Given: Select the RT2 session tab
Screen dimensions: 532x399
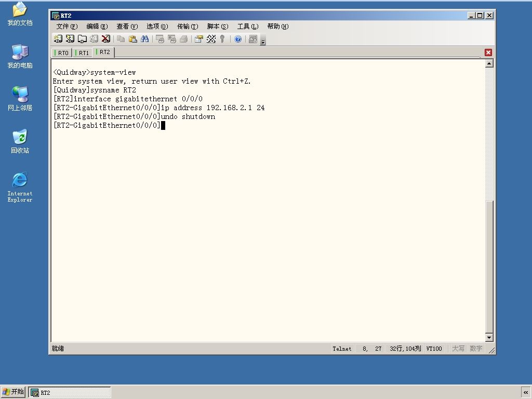Looking at the screenshot, I should (103, 52).
